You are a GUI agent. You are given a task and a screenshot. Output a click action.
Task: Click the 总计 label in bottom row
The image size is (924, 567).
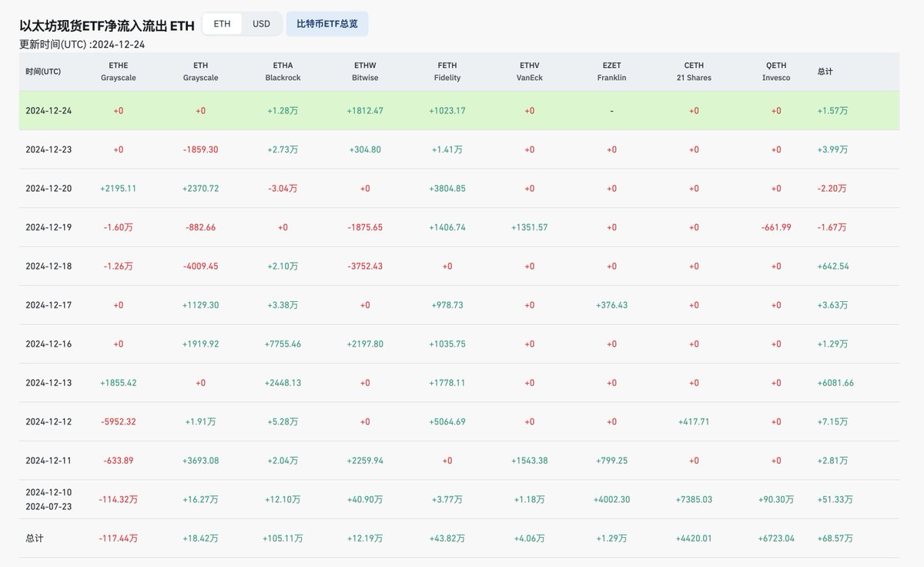(x=34, y=538)
